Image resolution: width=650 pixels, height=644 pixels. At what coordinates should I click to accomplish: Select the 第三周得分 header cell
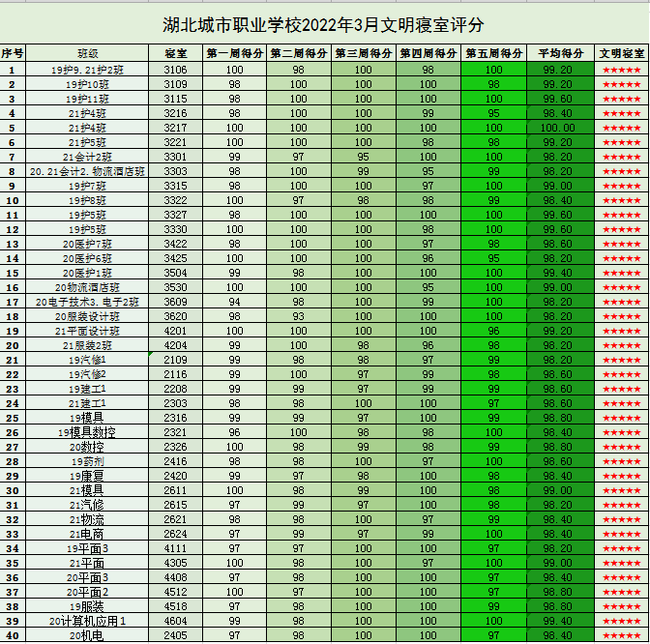[x=364, y=53]
